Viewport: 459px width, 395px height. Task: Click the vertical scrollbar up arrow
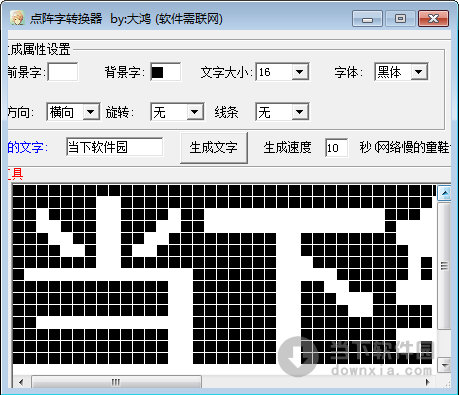(x=444, y=193)
